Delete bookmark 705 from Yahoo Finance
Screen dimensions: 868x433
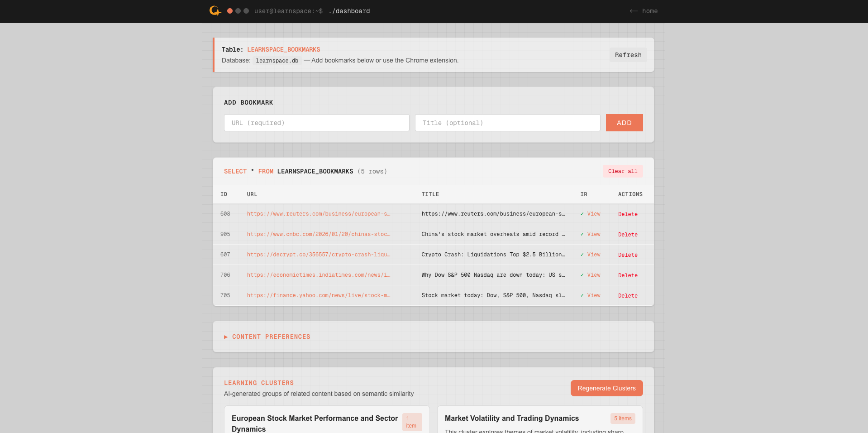628,296
